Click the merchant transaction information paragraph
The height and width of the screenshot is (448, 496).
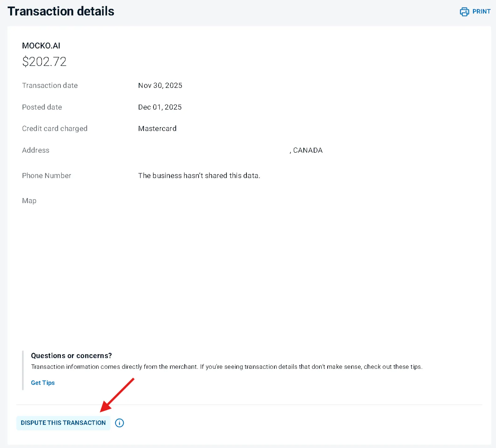coord(227,367)
